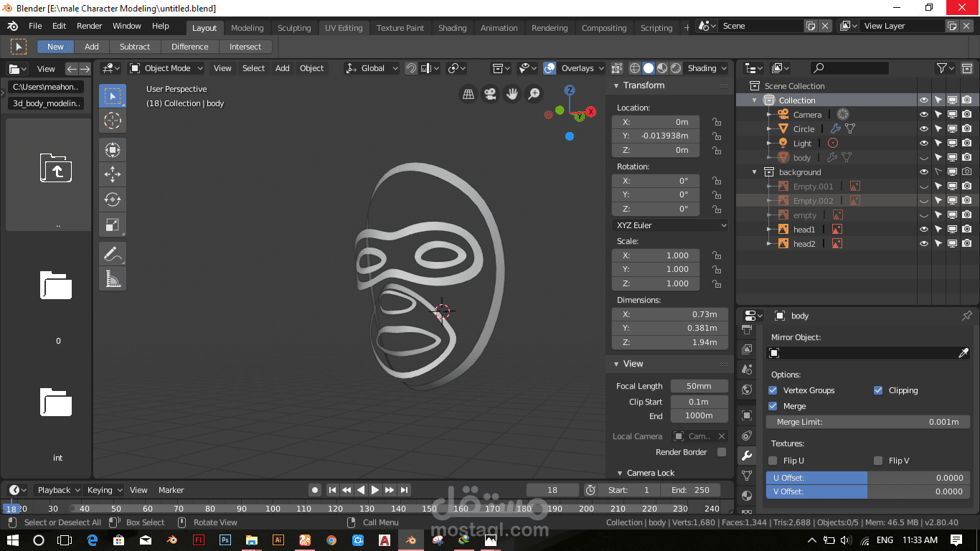
Task: Disable the Clipping checkbox
Action: 878,390
